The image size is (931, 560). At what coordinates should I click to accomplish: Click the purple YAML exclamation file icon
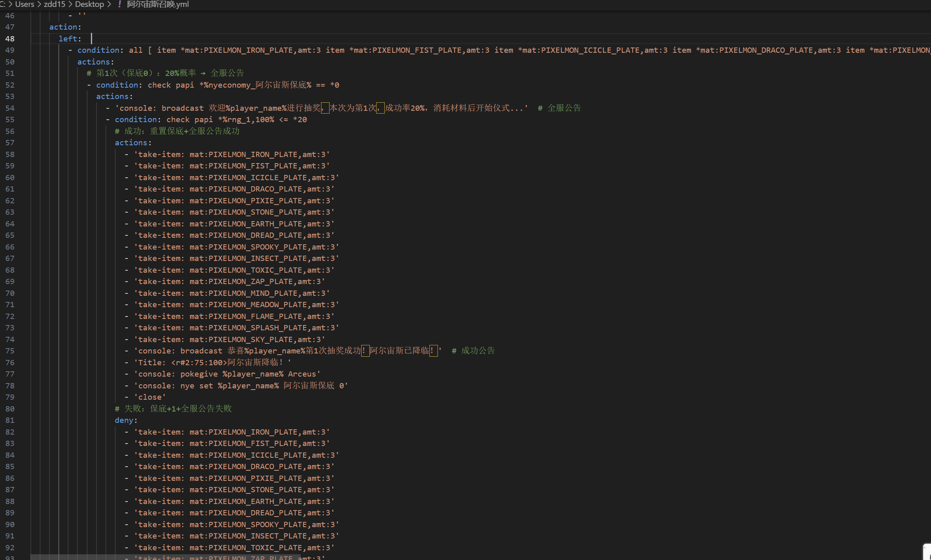119,4
